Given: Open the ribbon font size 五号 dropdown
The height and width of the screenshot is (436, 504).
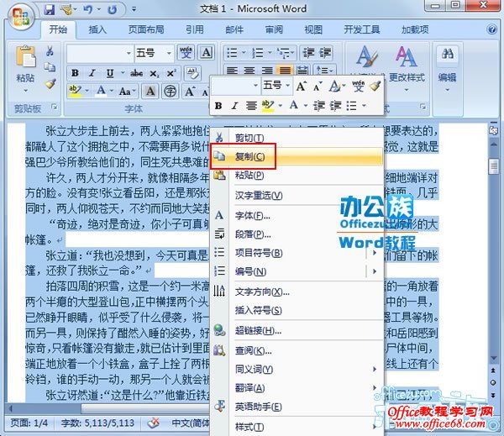Looking at the screenshot, I should click(x=169, y=53).
